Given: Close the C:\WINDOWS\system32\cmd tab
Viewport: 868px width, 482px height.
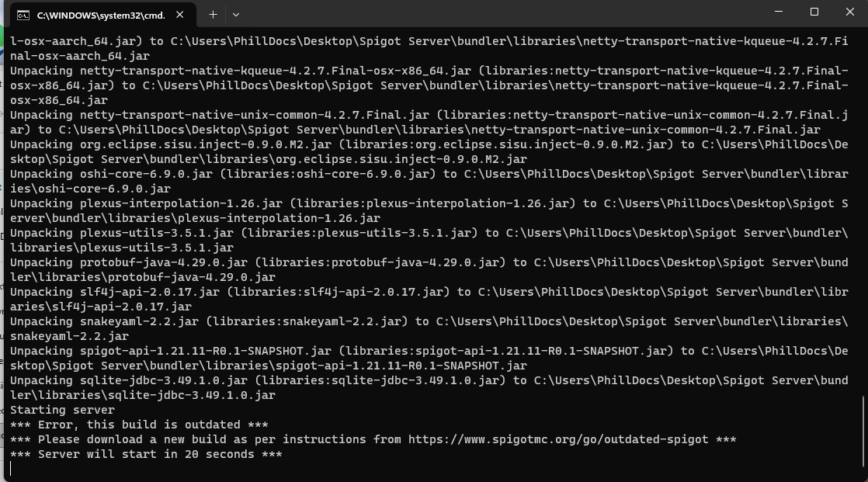Looking at the screenshot, I should click(x=179, y=14).
